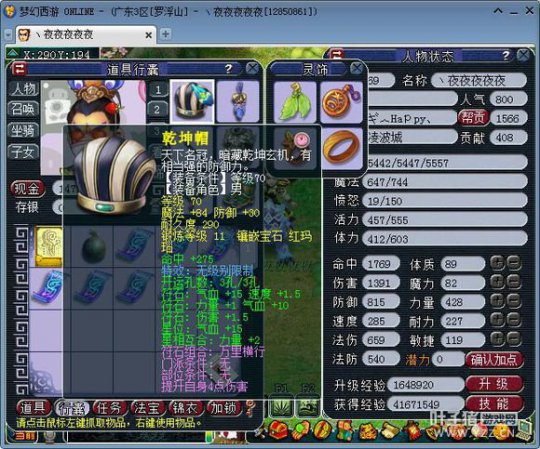Open the tab list dropdown arrow at top left
The width and height of the screenshot is (540, 449).
(x=8, y=35)
